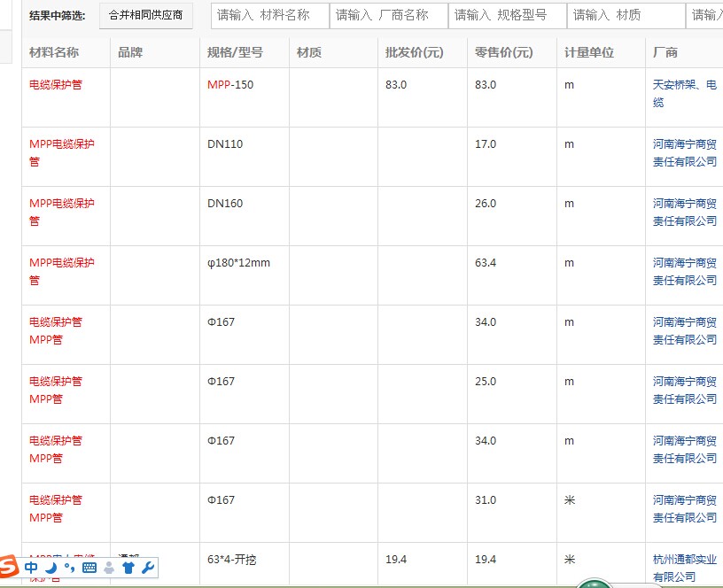723x588 pixels.
Task: Open 河南海宁商贸 vendor link in DN110 row
Action: point(685,152)
